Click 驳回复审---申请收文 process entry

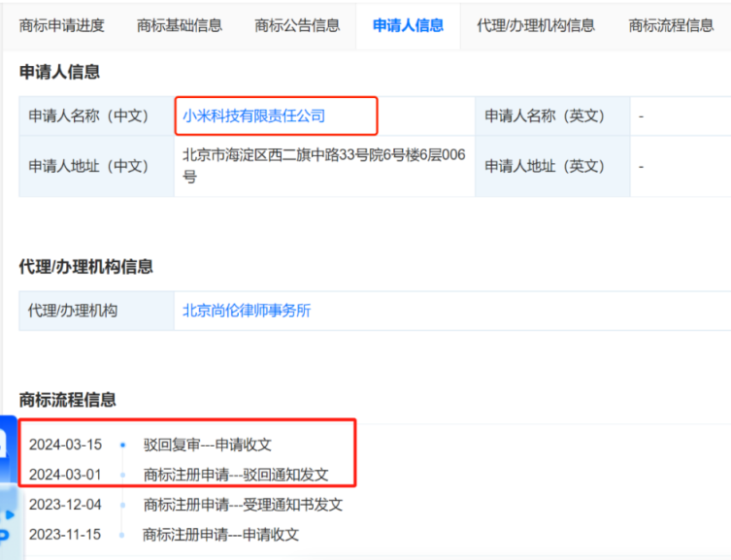(208, 445)
